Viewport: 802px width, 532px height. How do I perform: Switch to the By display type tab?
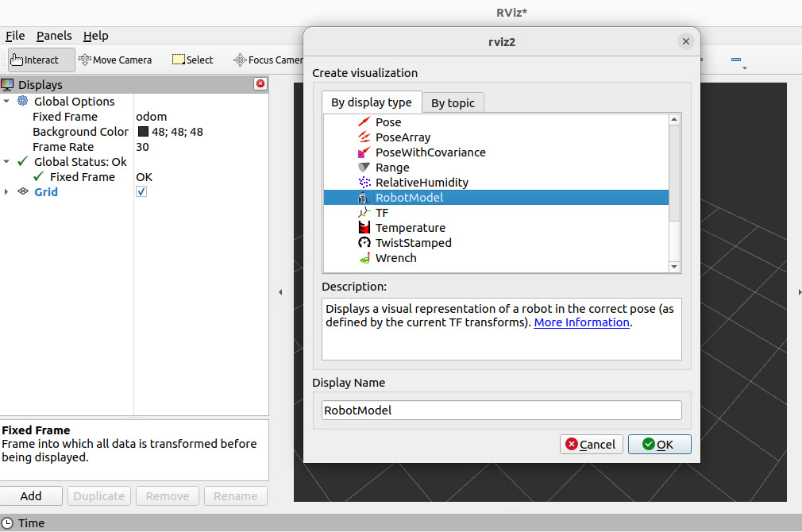click(x=372, y=102)
